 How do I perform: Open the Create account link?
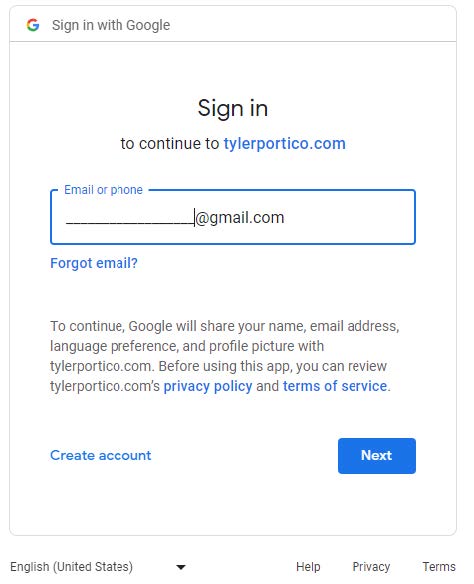(x=101, y=455)
